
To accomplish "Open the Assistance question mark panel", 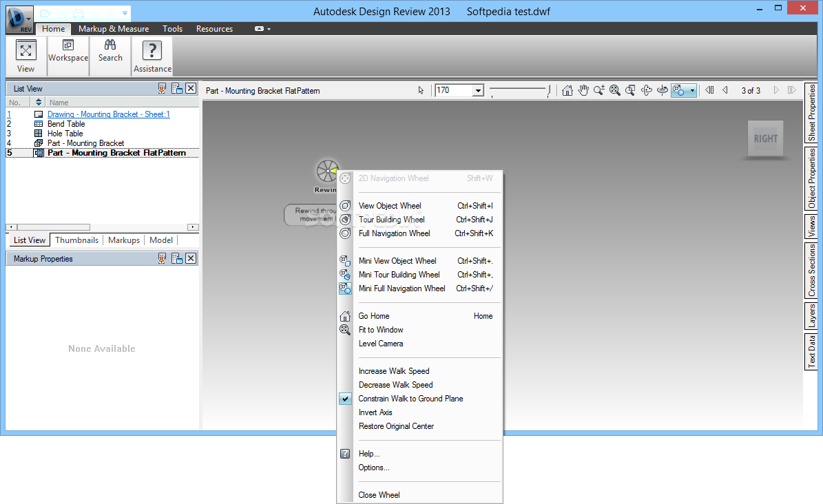I will 152,56.
